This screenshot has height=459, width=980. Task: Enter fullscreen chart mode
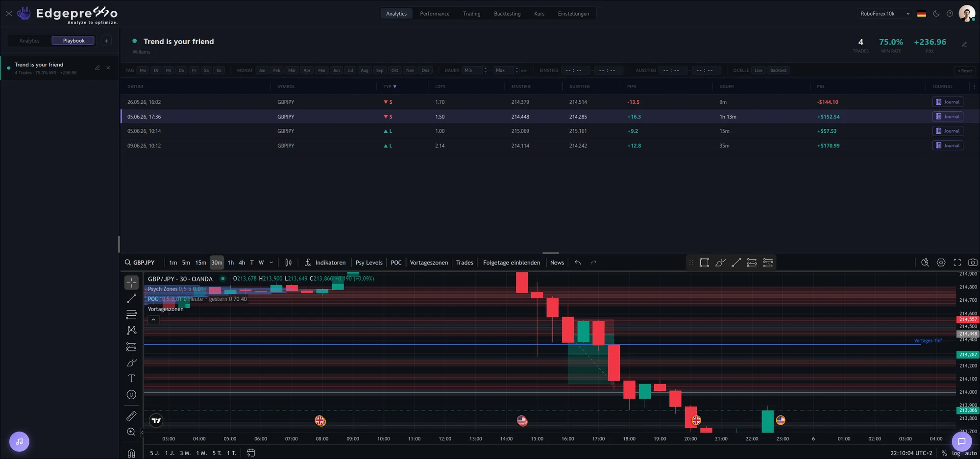(957, 263)
